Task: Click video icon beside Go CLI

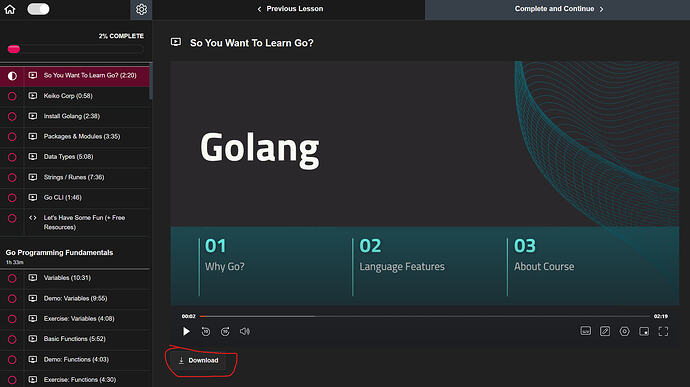Action: click(33, 197)
